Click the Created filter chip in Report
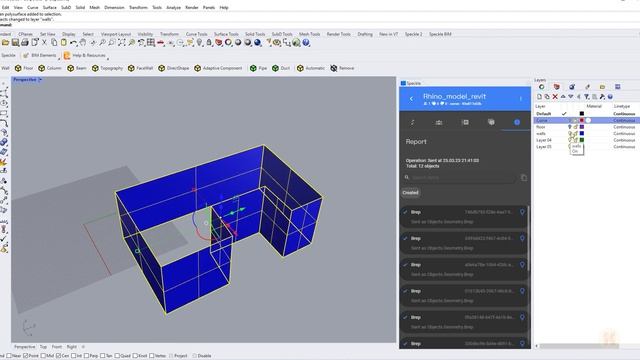 411,193
